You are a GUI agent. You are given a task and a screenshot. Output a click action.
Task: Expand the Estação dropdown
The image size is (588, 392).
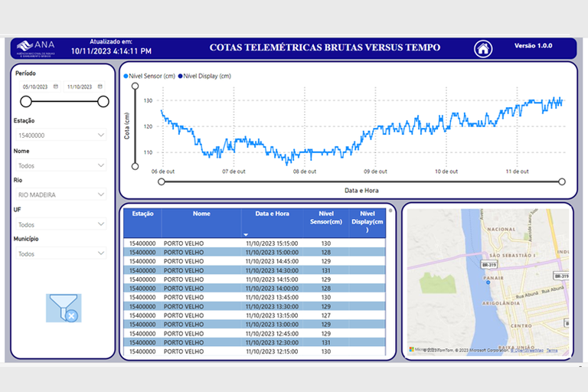(x=60, y=136)
